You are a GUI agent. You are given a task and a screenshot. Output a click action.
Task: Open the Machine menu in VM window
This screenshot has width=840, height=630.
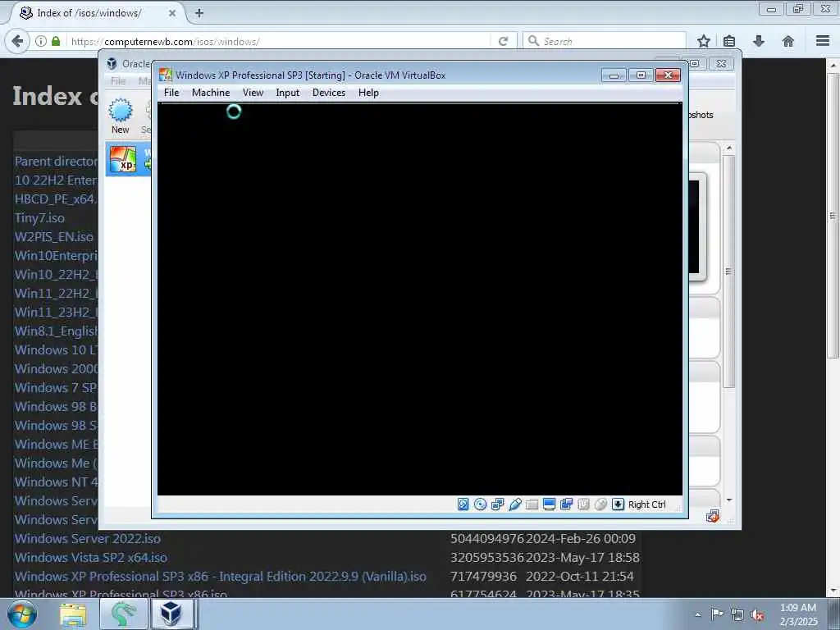click(211, 93)
